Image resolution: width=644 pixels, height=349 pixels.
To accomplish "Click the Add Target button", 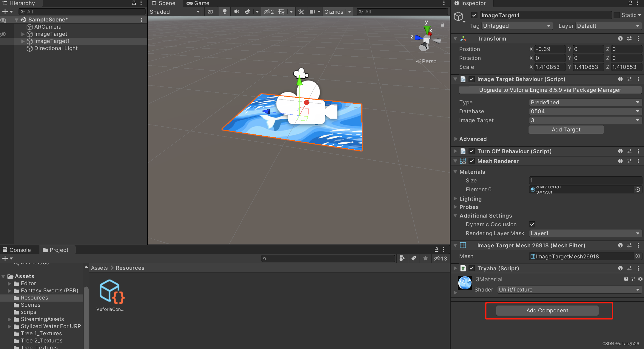I will 566,129.
